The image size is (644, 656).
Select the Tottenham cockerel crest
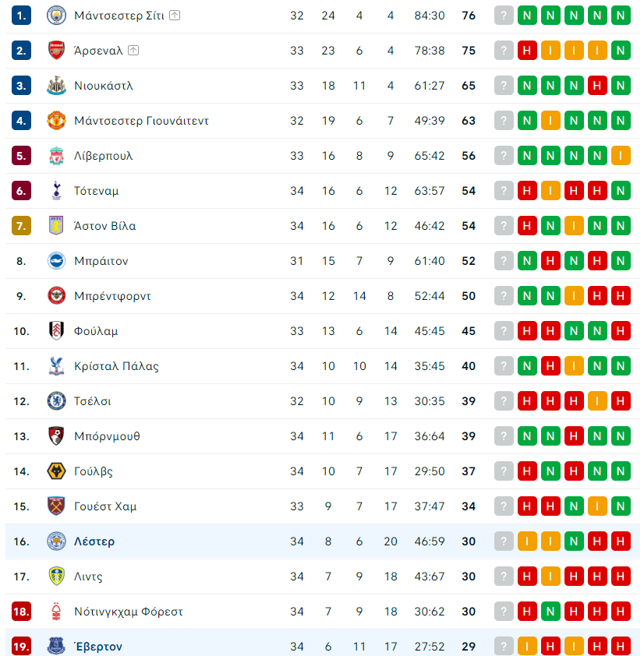pyautogui.click(x=56, y=191)
